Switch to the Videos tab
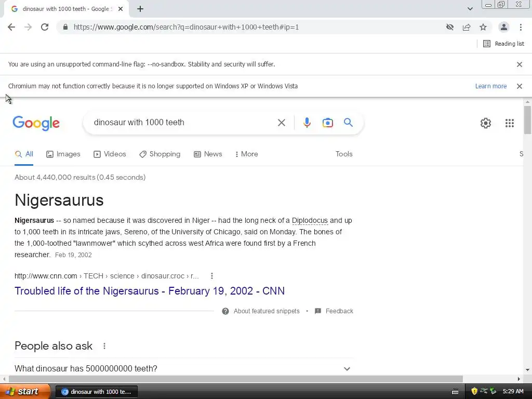Screen dimensions: 532x399 coord(110,154)
